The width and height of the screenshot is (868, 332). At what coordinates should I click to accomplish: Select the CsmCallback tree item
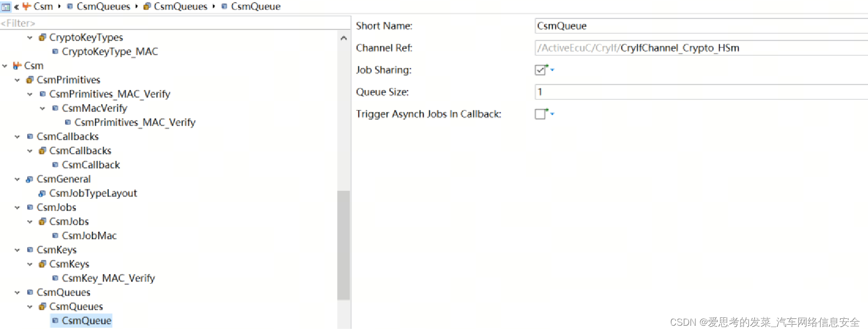pos(91,165)
